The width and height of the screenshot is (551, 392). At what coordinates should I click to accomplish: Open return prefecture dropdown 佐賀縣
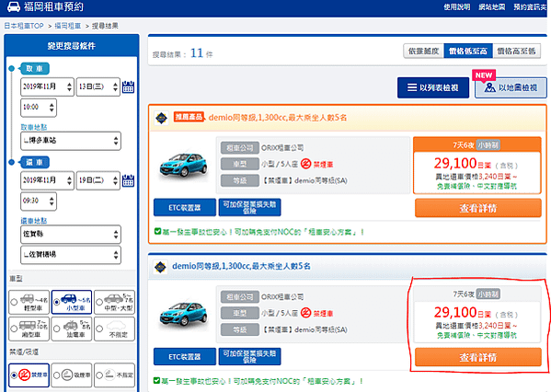[x=71, y=234]
